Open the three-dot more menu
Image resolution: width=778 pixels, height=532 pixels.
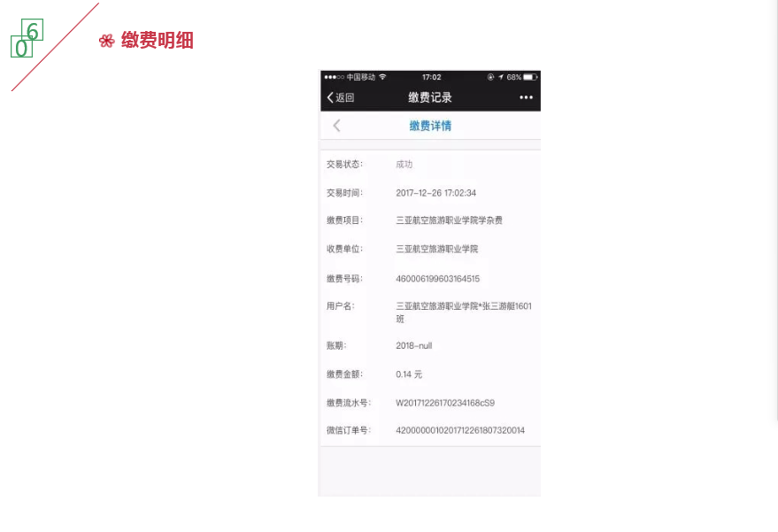[527, 97]
